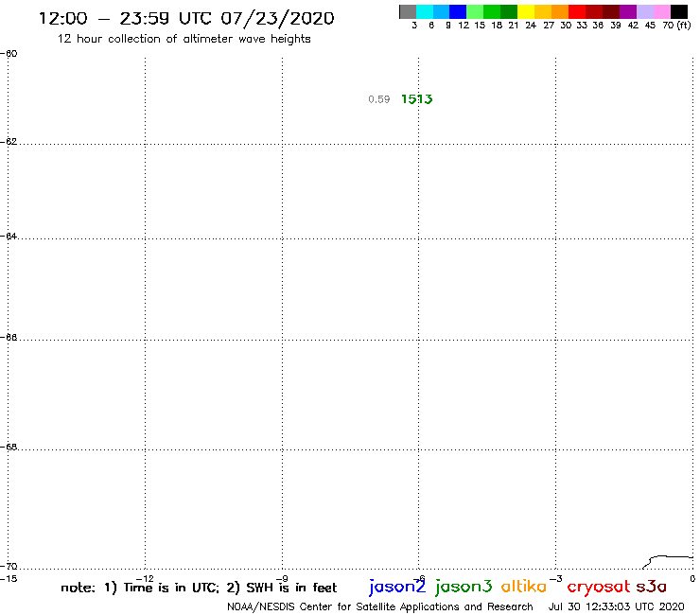Click the lavender 45 ft legend swatch

click(x=645, y=11)
